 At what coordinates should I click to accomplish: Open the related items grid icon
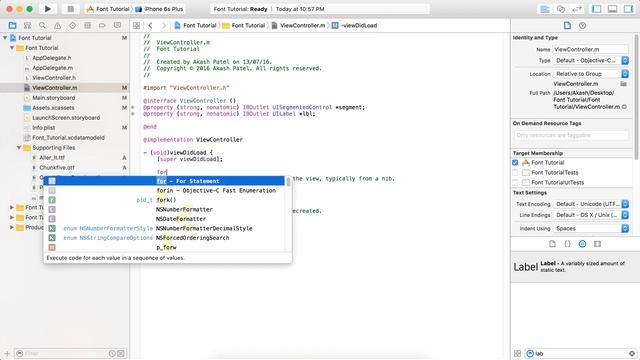click(x=136, y=25)
